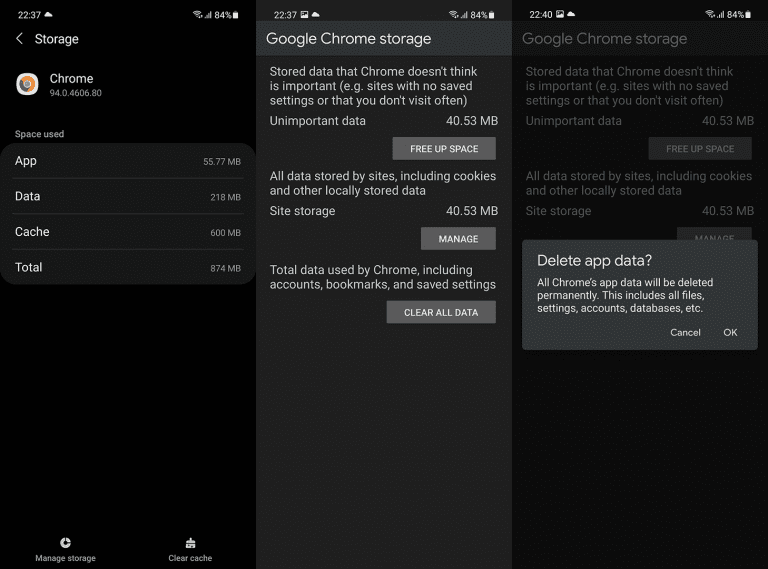Tap the Delete app data? dialog heading
Screen dimensions: 768x569
click(594, 261)
